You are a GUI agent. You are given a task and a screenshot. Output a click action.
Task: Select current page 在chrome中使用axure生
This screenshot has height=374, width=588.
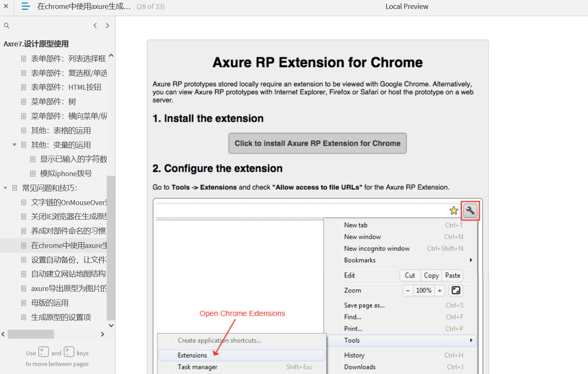(69, 246)
